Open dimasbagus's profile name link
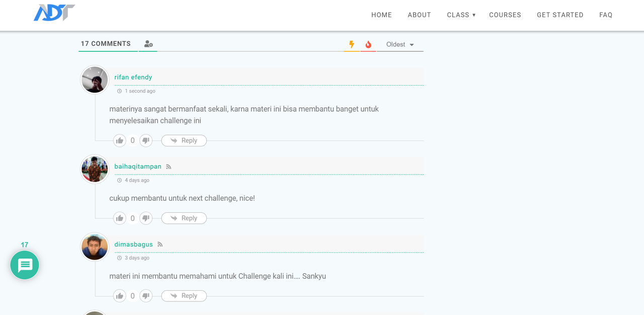Image resolution: width=644 pixels, height=315 pixels. pyautogui.click(x=133, y=245)
